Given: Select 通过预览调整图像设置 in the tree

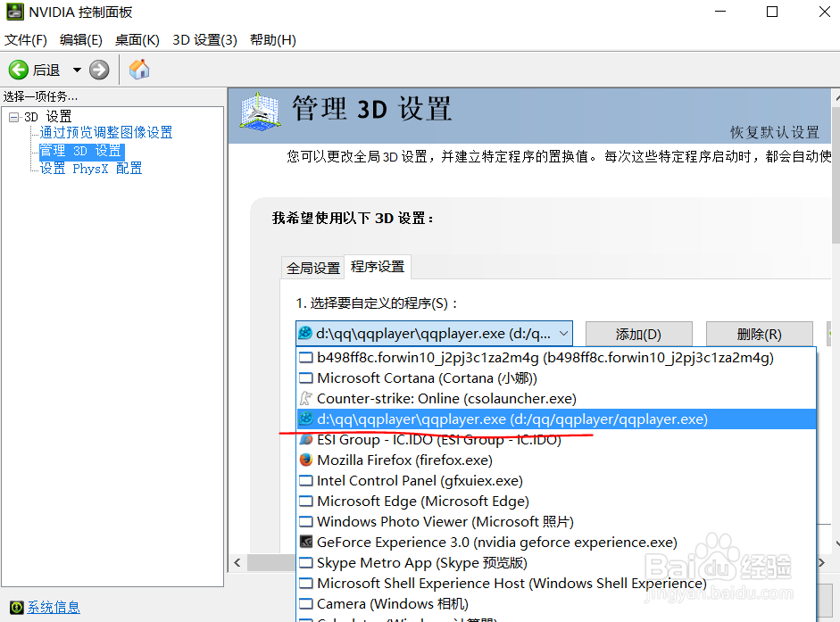Looking at the screenshot, I should pos(106,132).
